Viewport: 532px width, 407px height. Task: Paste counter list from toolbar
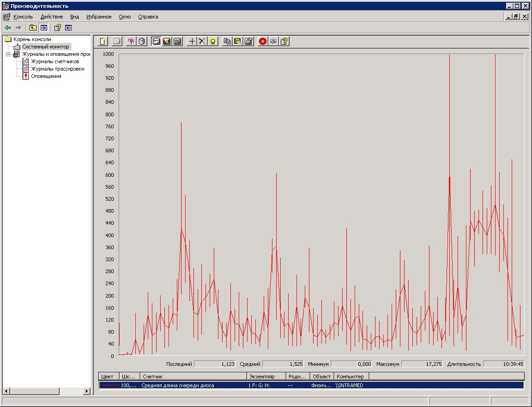pos(238,41)
